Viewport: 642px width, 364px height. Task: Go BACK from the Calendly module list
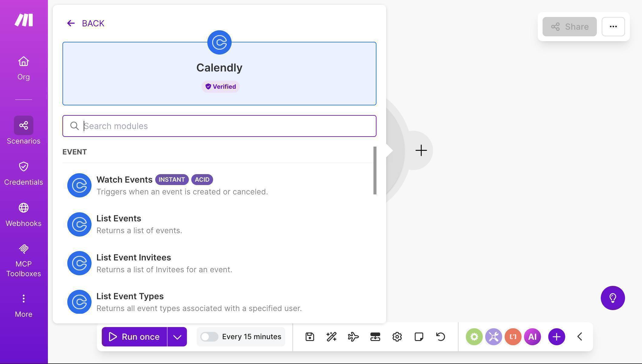coord(86,23)
